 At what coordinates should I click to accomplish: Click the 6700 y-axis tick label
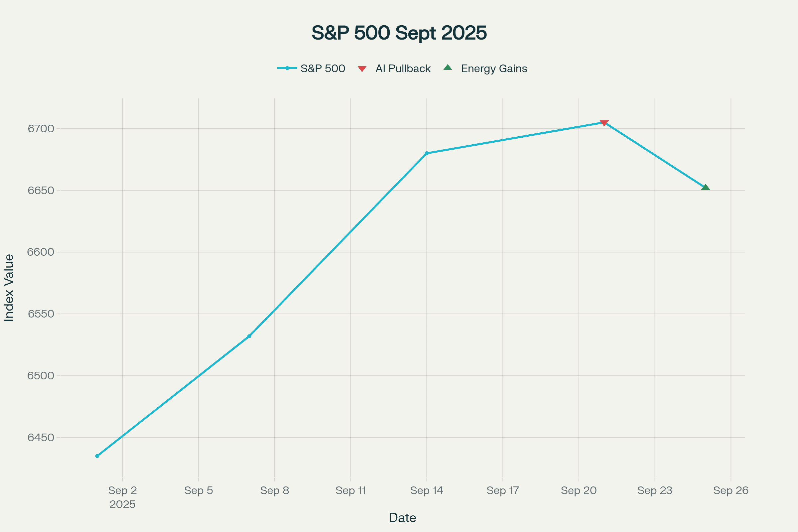click(41, 129)
